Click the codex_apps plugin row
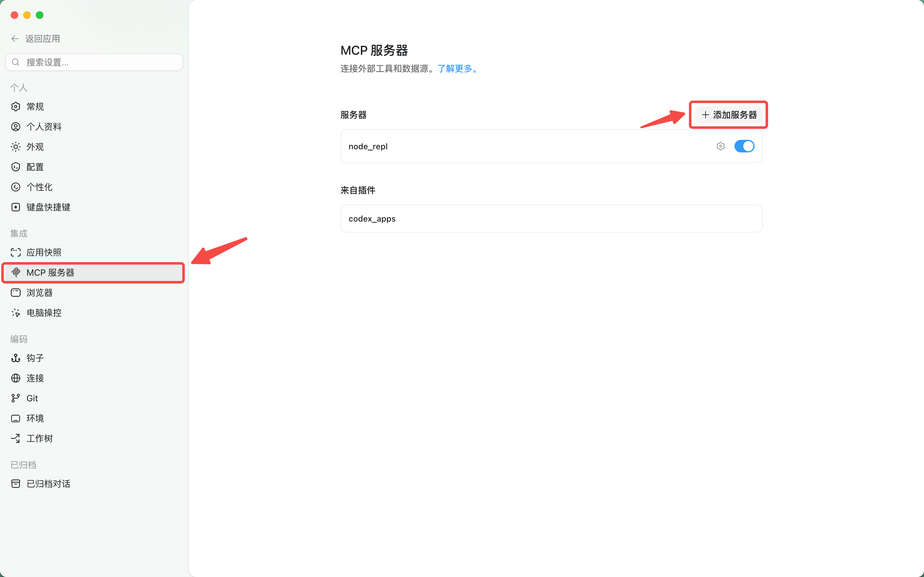Screen dimensions: 924x577 point(551,219)
